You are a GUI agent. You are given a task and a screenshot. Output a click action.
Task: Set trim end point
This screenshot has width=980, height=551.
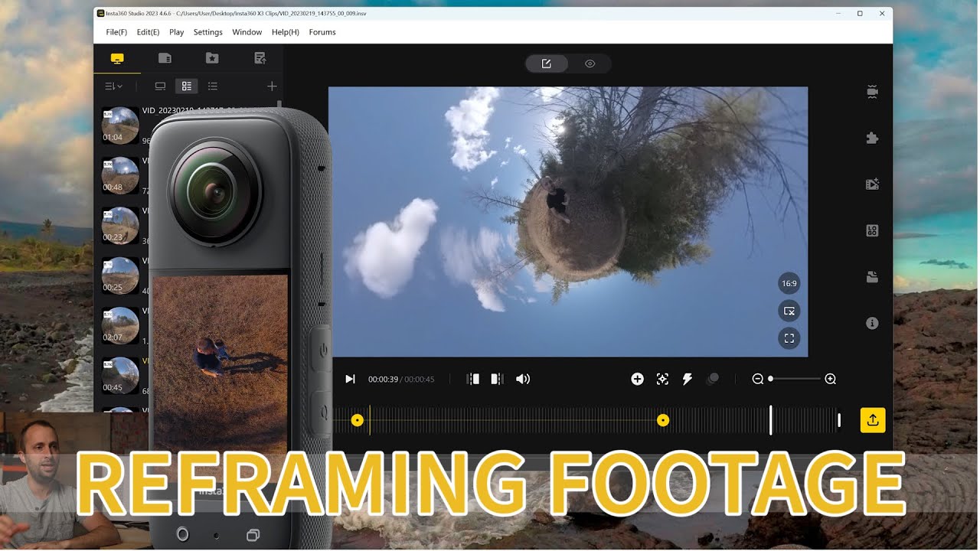coord(497,379)
